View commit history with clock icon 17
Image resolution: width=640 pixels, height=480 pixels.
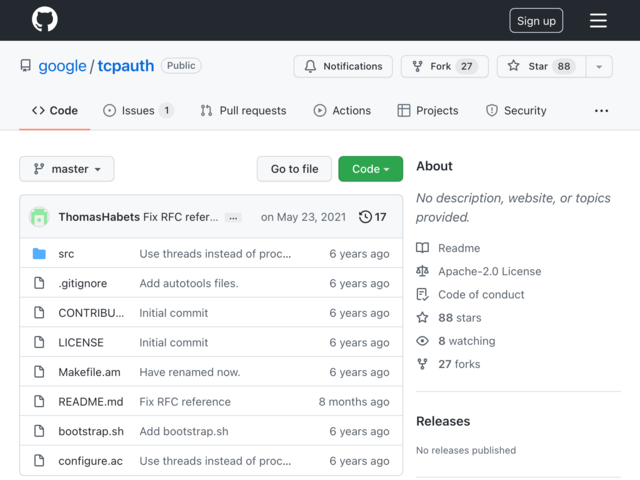point(372,217)
